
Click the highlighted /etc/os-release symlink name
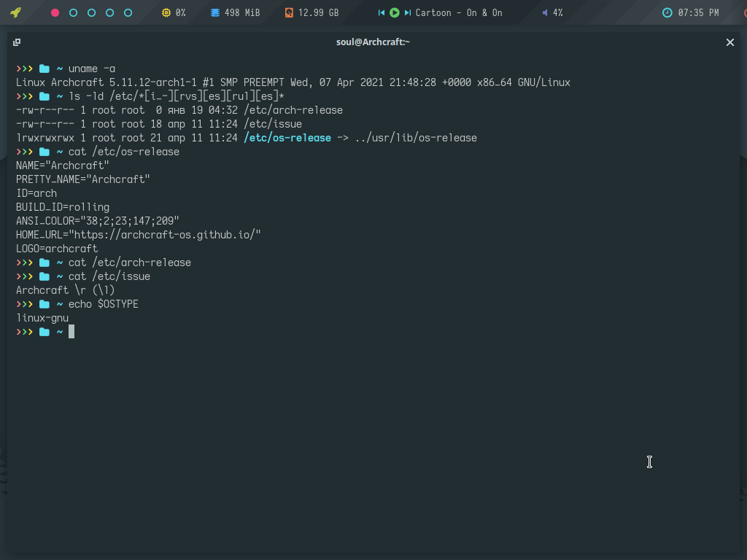(x=287, y=138)
